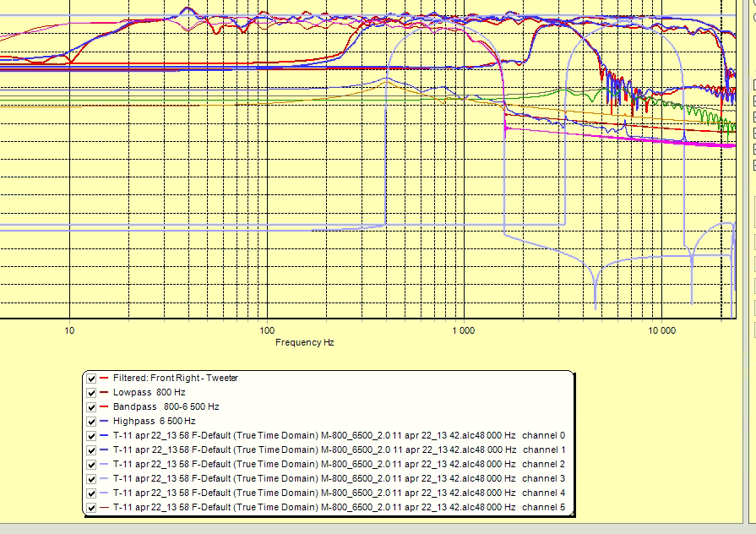Click the 'Frequency Hz' axis title
The height and width of the screenshot is (534, 756).
tap(305, 342)
